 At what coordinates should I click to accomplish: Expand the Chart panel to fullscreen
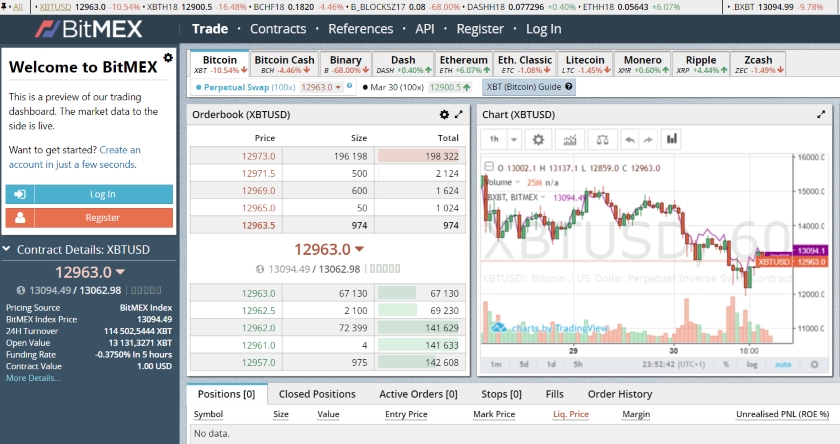821,114
